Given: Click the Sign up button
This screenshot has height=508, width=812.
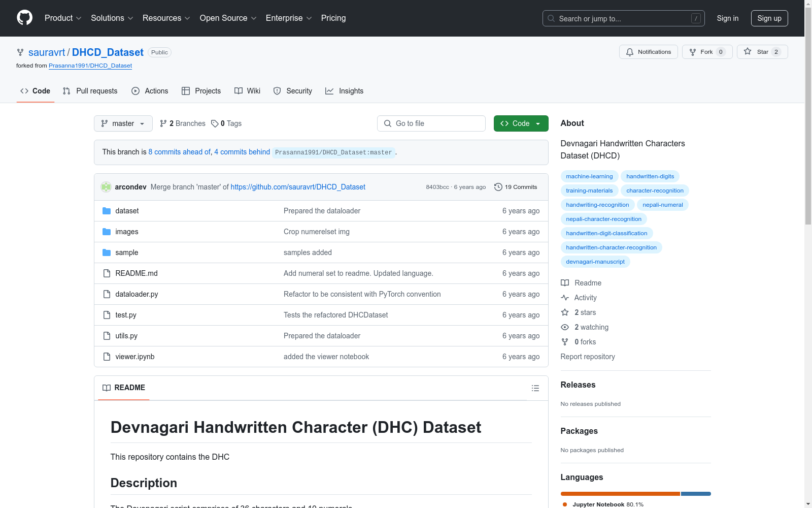Looking at the screenshot, I should click(x=769, y=18).
